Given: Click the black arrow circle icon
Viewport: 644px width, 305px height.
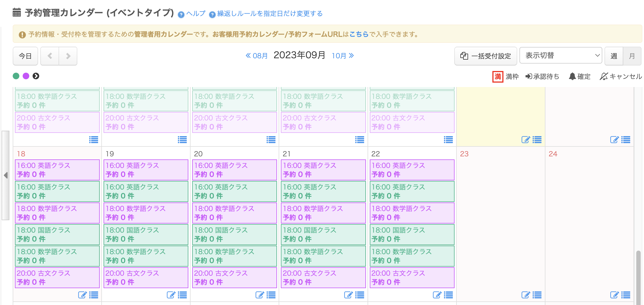Looking at the screenshot, I should tap(36, 76).
